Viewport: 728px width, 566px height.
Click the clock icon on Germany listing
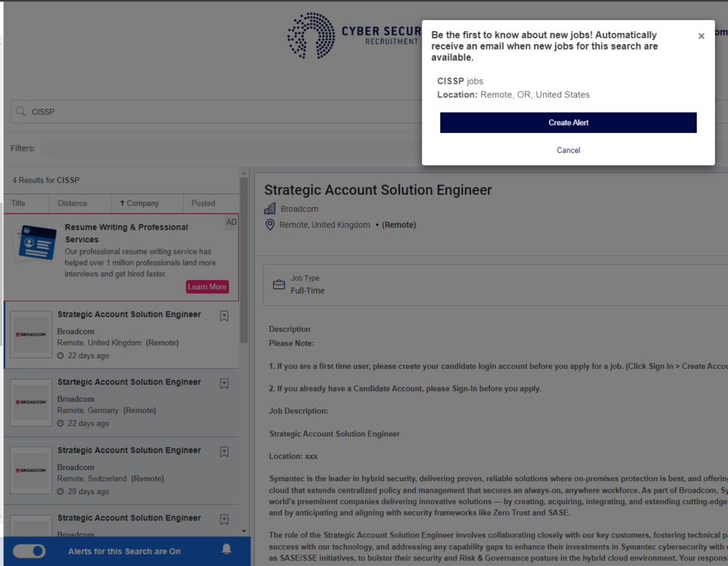(x=60, y=424)
